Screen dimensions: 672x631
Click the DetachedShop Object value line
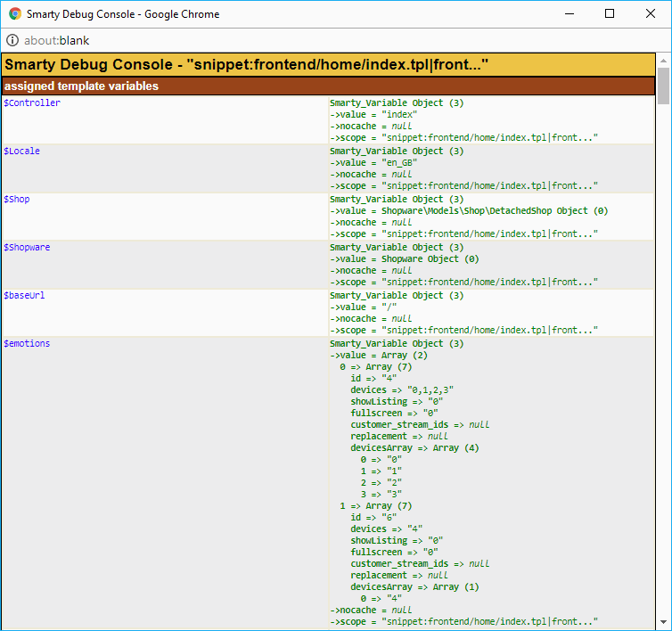[468, 211]
